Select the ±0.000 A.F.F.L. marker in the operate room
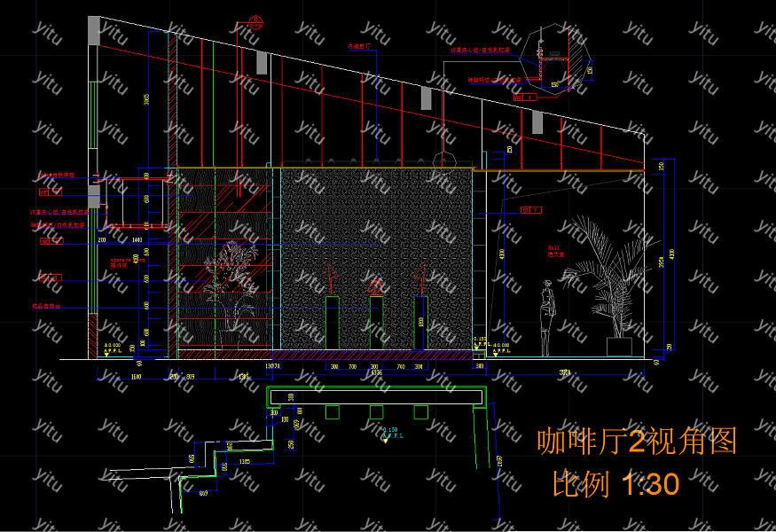This screenshot has height=532, width=776. [112, 348]
